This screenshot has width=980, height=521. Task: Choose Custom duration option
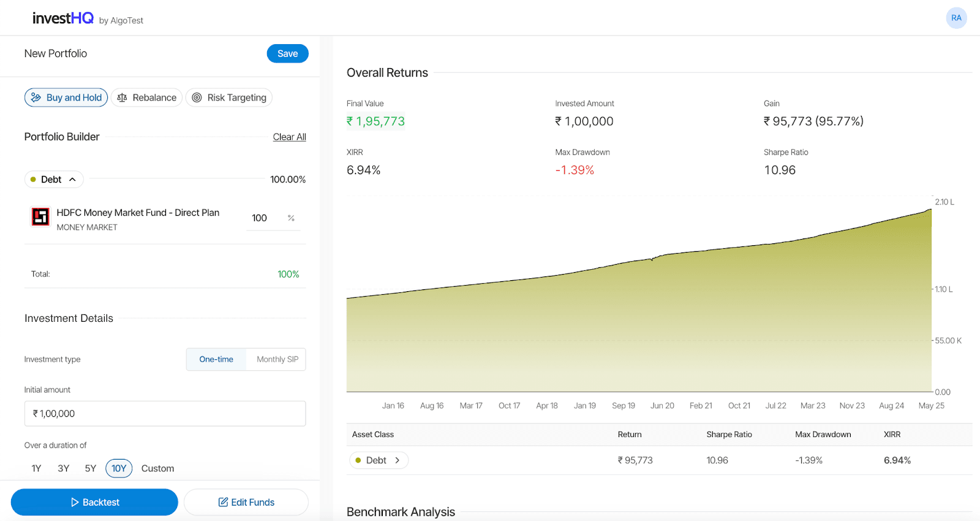pos(157,468)
